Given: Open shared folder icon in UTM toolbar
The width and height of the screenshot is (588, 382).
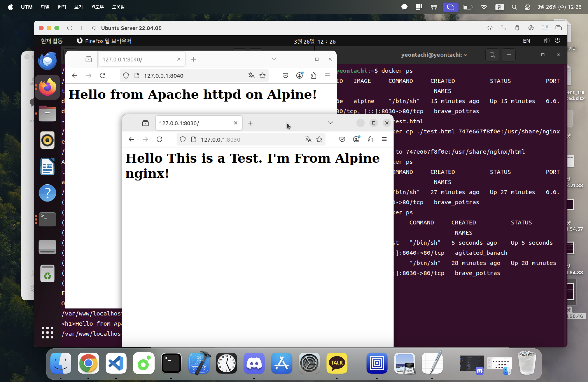Looking at the screenshot, I should pos(544,28).
